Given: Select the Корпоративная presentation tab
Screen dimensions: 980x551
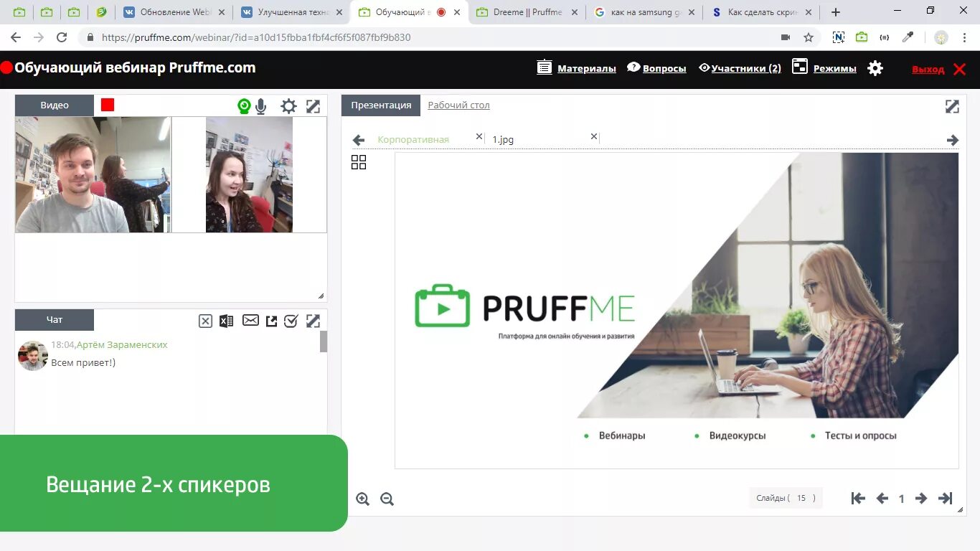Looking at the screenshot, I should coord(413,139).
